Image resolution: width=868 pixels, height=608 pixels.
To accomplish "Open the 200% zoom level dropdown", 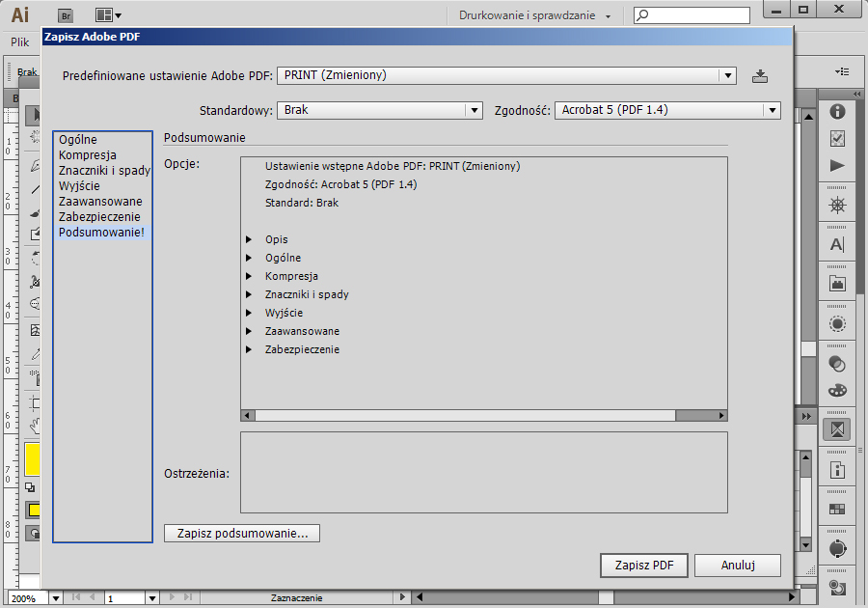I will coord(55,598).
